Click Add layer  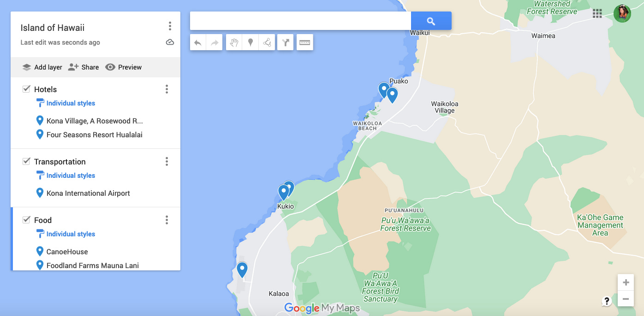click(x=42, y=67)
